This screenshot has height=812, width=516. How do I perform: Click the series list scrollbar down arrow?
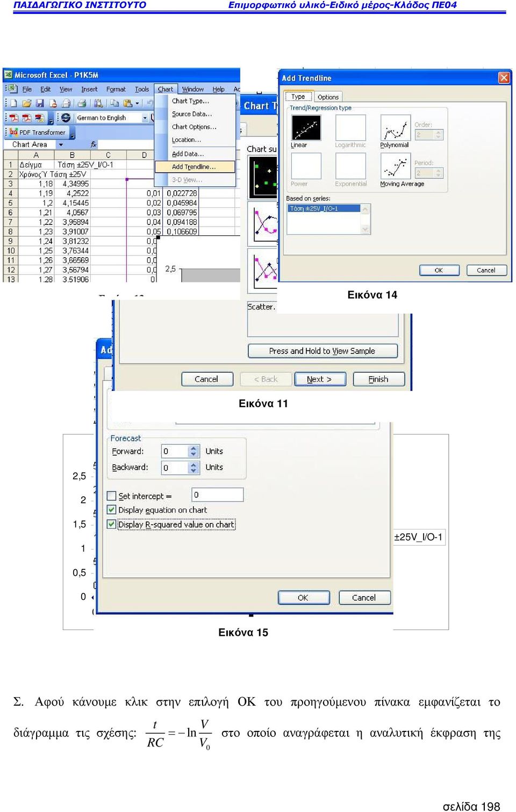pyautogui.click(x=365, y=229)
